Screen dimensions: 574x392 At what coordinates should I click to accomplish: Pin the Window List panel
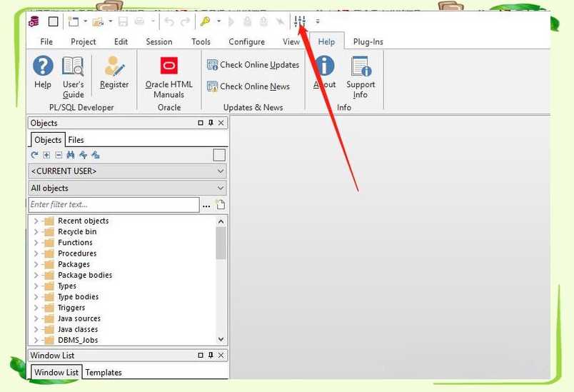point(211,355)
